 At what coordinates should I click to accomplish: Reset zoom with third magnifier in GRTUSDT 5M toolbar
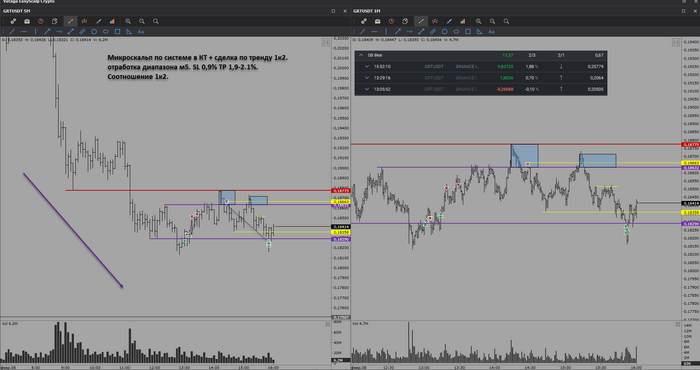pos(156,21)
